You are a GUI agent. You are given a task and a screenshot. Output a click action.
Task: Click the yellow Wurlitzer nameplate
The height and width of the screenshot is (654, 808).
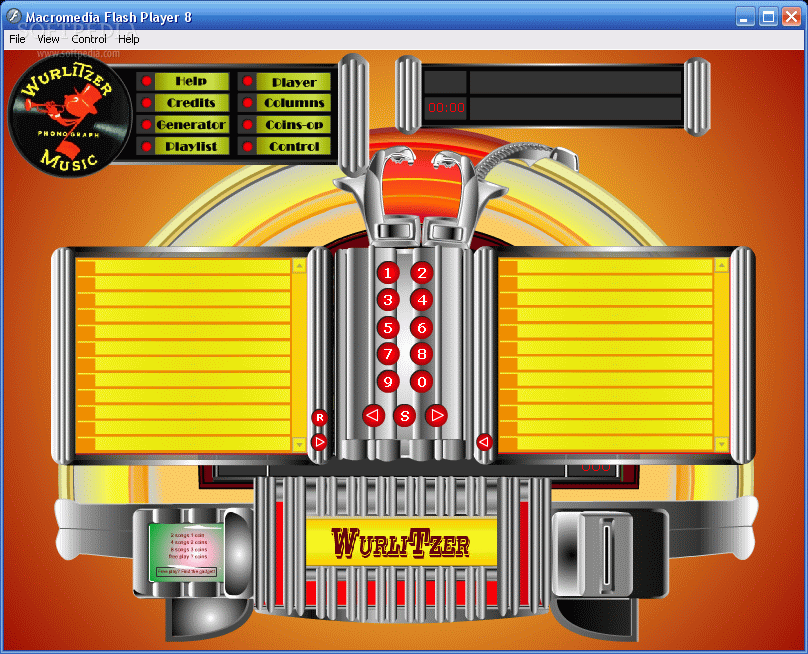(x=401, y=543)
